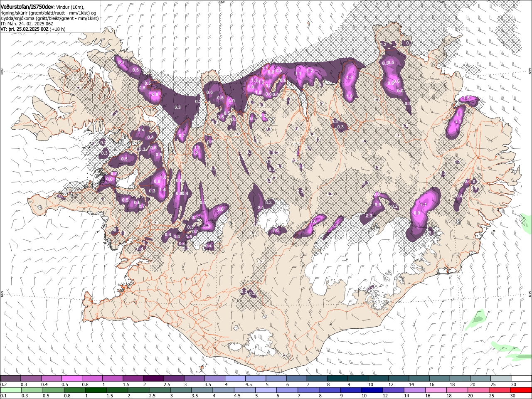
Task: Pick upper legend swatch labeled 6
Action: 296,378
